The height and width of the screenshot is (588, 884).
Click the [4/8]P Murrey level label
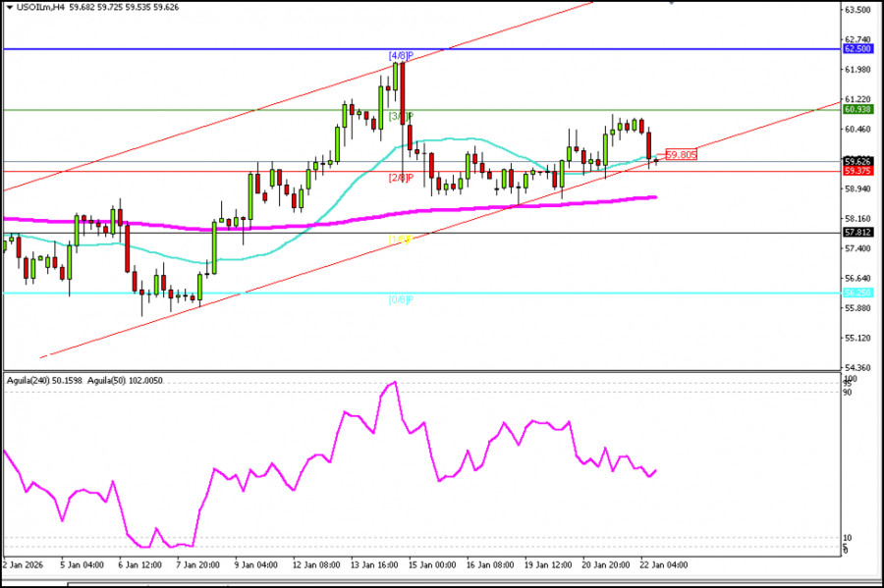click(x=401, y=56)
